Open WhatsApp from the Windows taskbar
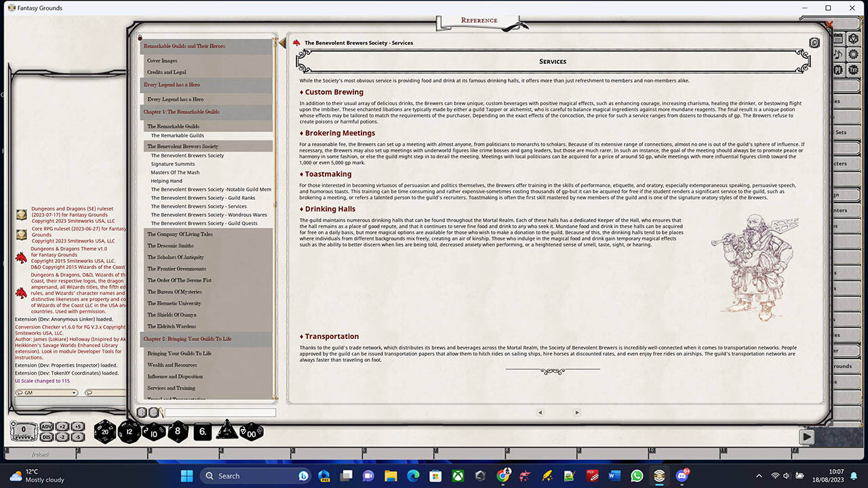The width and height of the screenshot is (868, 488). pos(636,476)
